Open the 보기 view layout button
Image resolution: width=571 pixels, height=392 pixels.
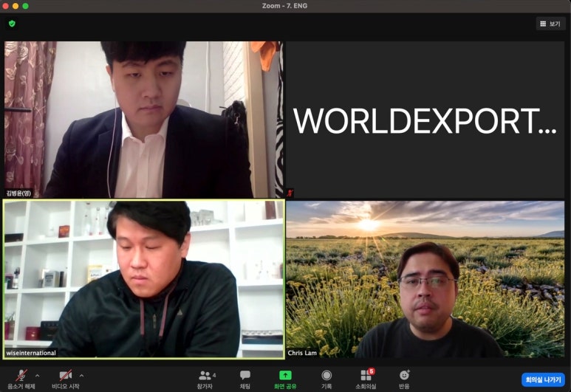[550, 24]
